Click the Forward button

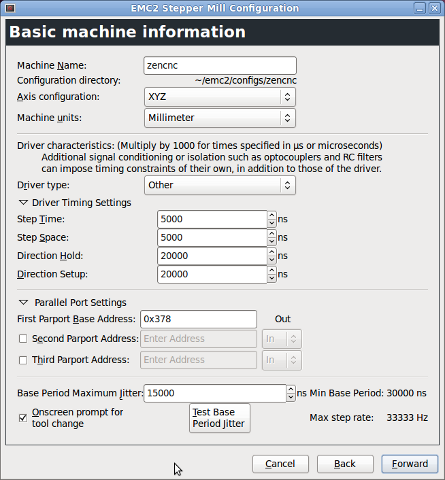tap(410, 464)
